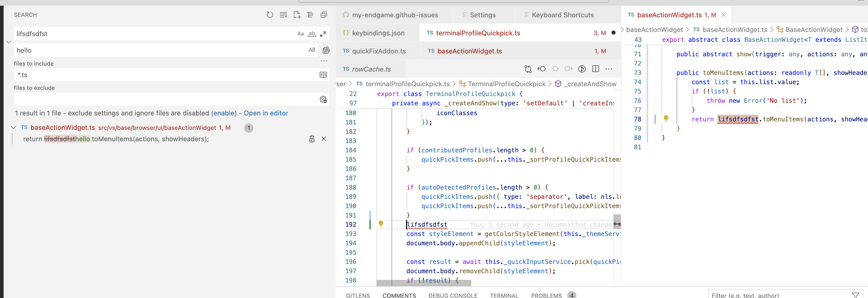Focus the search input containing lifsdfsdfst
Viewport: 868px width, 298px height.
[155, 34]
